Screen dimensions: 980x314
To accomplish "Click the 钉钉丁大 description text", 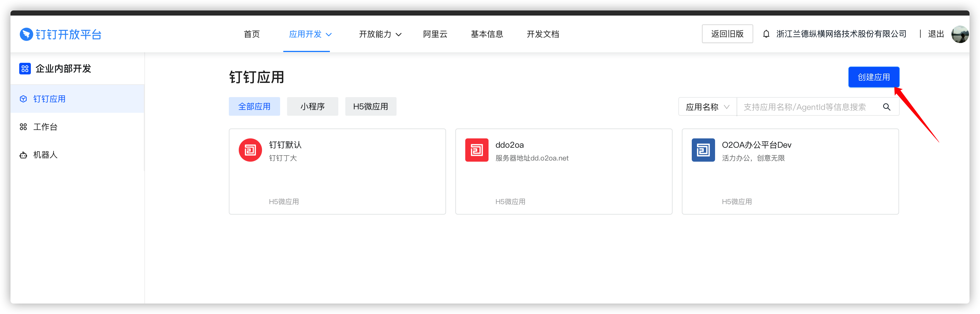I will [x=283, y=158].
